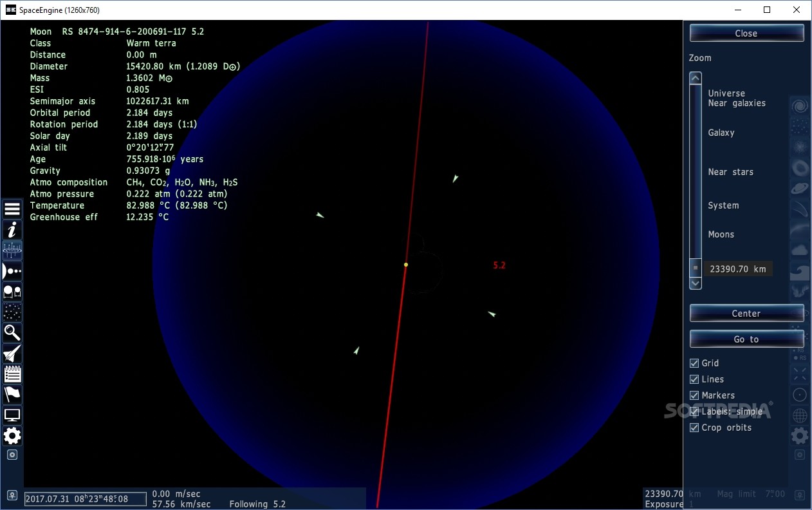Viewport: 812px width, 510px height.
Task: Open the notepad journal icon
Action: [x=12, y=374]
